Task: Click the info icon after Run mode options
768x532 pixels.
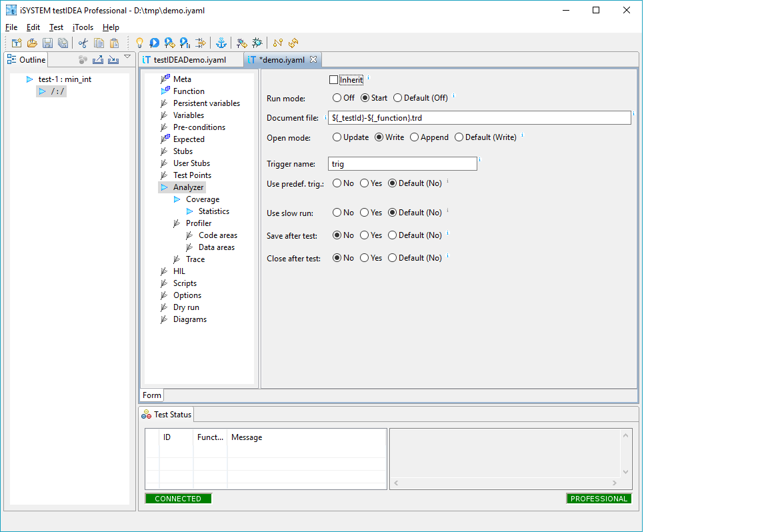Action: 453,95
